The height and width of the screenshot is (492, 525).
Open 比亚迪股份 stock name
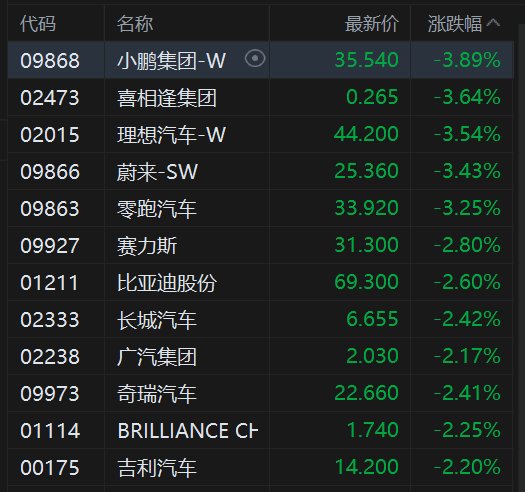(x=167, y=283)
